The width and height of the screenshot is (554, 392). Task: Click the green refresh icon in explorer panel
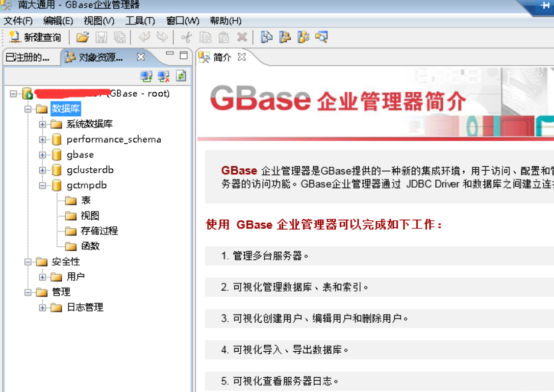pyautogui.click(x=181, y=76)
